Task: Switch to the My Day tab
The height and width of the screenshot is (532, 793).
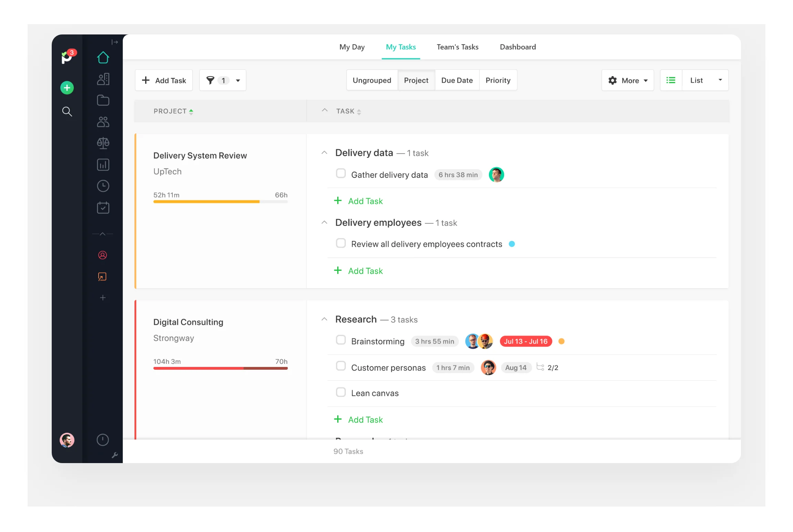Action: 352,47
